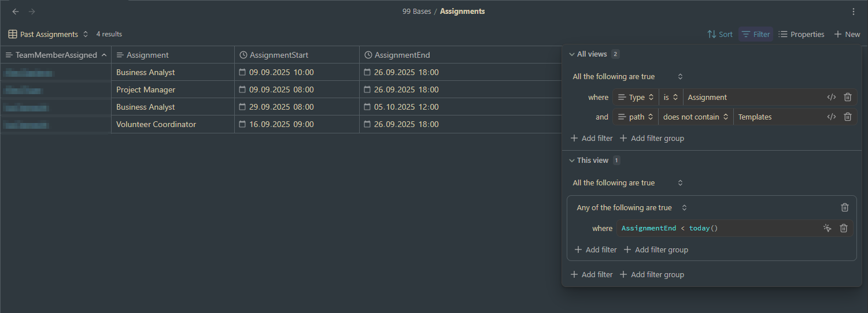
Task: Click Add filter group under All views
Action: (x=652, y=138)
